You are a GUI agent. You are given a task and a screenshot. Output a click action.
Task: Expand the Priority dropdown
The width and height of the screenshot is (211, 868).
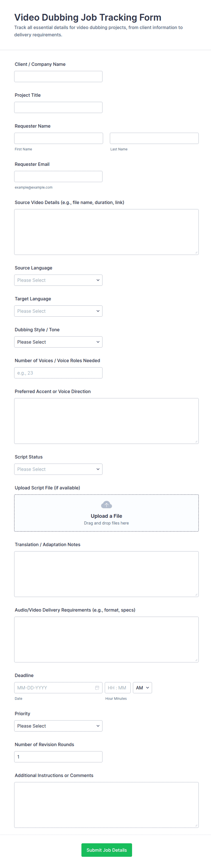(58, 726)
